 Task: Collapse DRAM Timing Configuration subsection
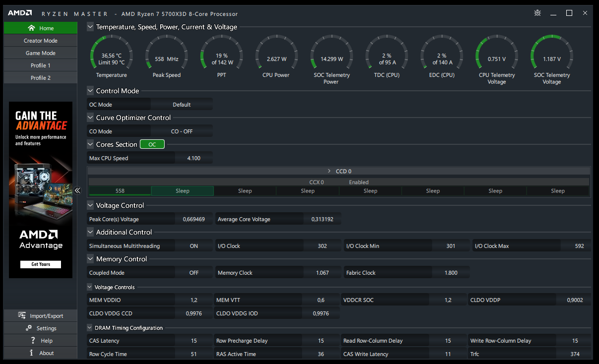[90, 328]
